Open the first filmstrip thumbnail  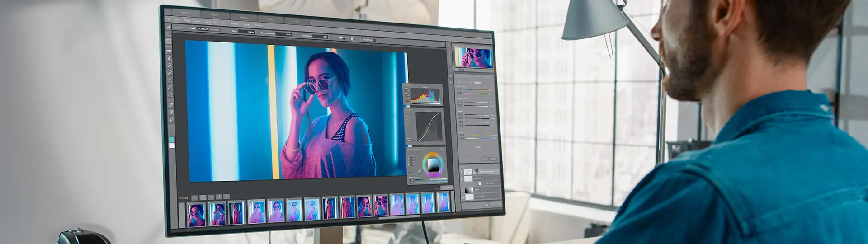point(196,214)
